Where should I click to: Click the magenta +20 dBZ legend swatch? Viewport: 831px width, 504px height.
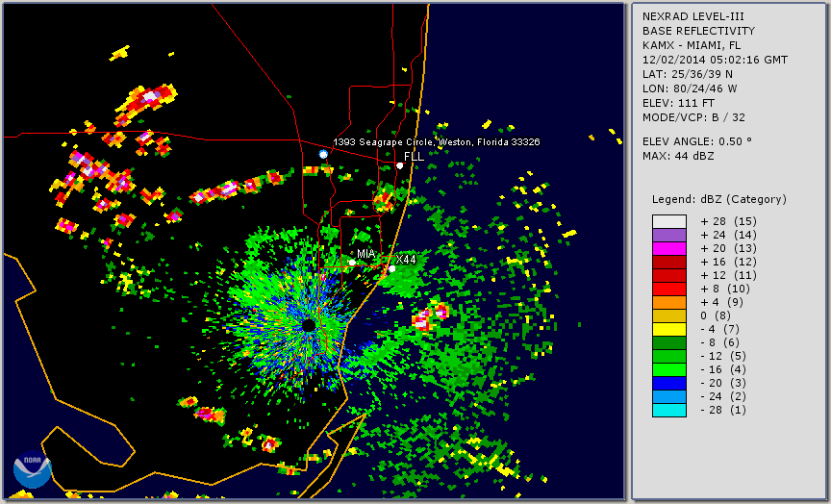pyautogui.click(x=668, y=248)
